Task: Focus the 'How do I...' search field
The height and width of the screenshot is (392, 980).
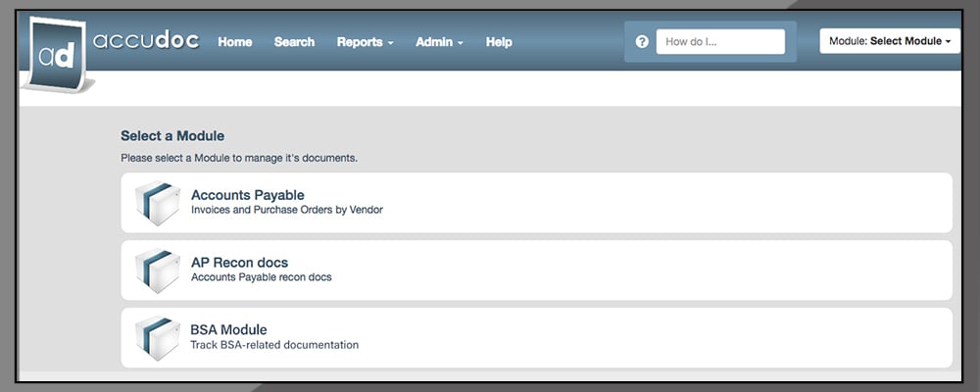Action: [x=720, y=42]
